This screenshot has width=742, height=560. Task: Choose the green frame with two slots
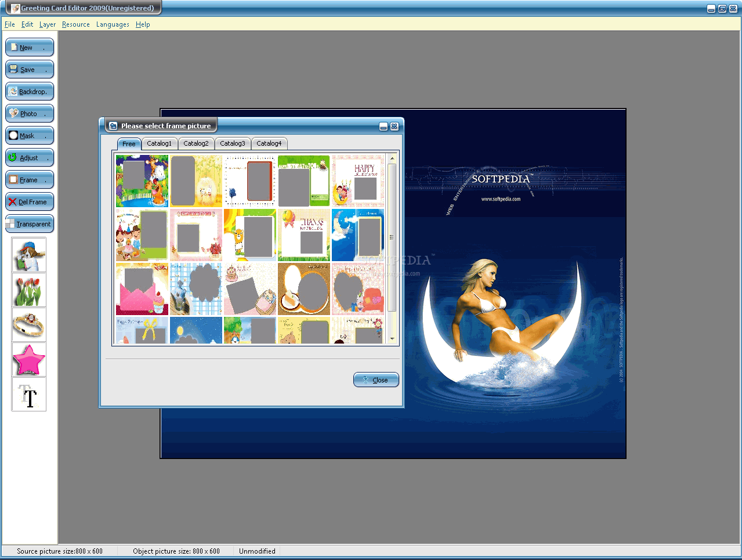(304, 181)
